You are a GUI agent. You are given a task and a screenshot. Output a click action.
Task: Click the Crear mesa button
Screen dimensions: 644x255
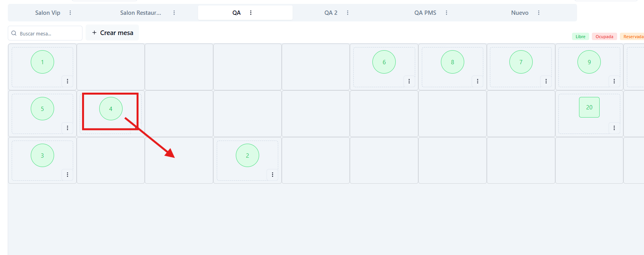(x=112, y=33)
